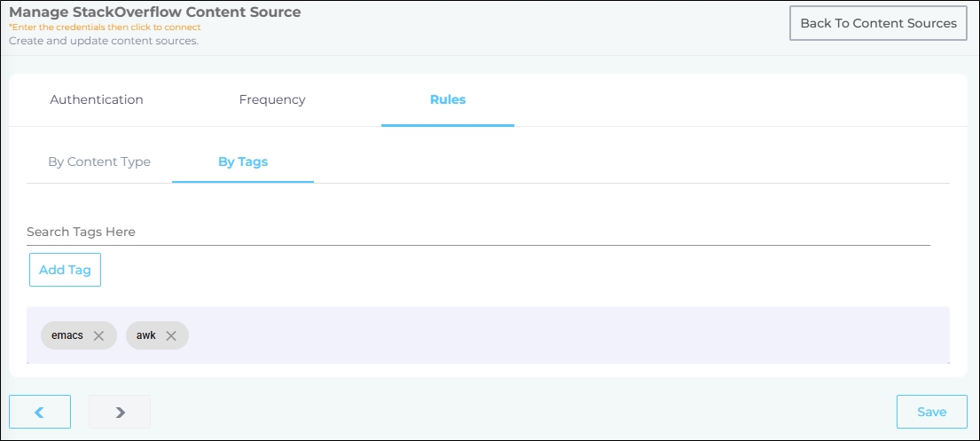This screenshot has width=980, height=441.
Task: Switch to By Content Type sub-tab
Action: [x=99, y=161]
